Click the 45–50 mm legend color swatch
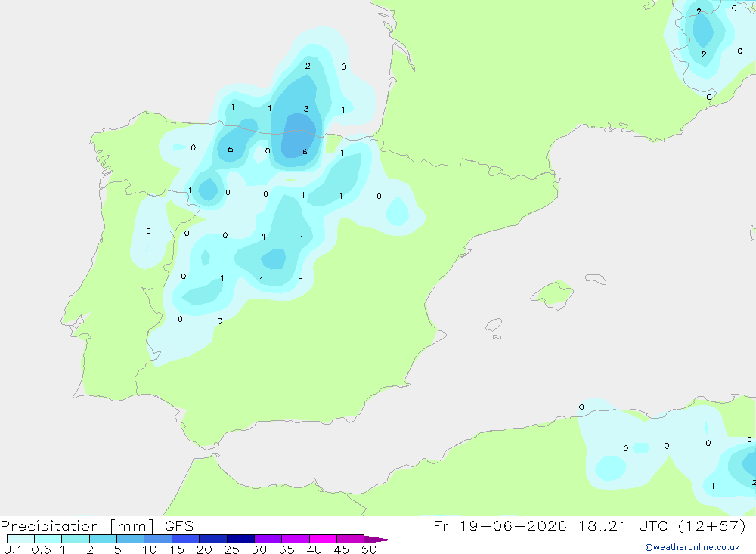This screenshot has width=756, height=554. point(350,539)
